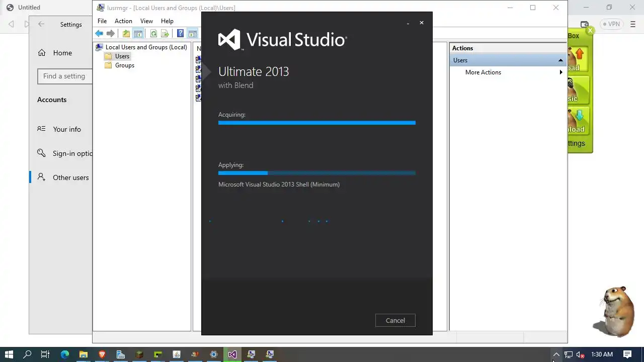
Task: Collapse the Users section in Actions pane
Action: coord(560,60)
